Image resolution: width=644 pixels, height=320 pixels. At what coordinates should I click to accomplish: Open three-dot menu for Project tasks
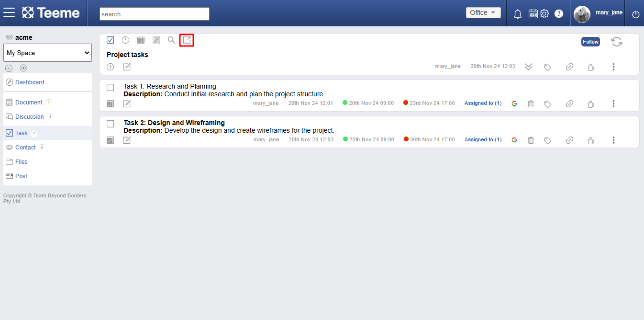(613, 67)
